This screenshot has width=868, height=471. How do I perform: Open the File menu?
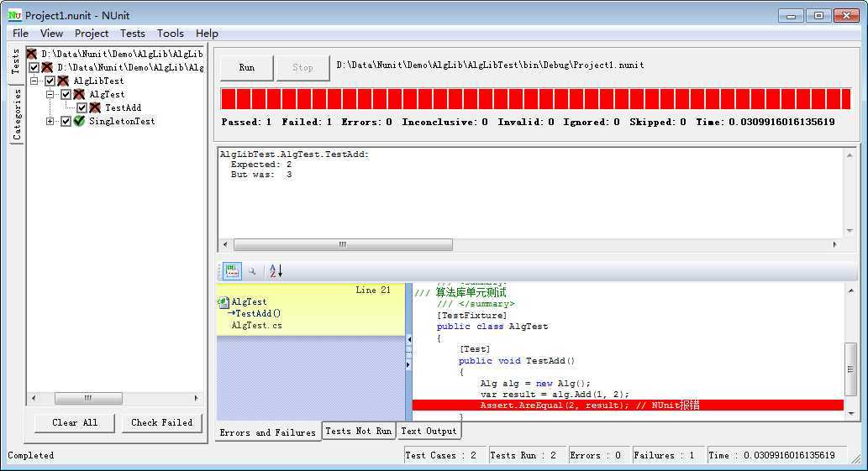tap(20, 34)
